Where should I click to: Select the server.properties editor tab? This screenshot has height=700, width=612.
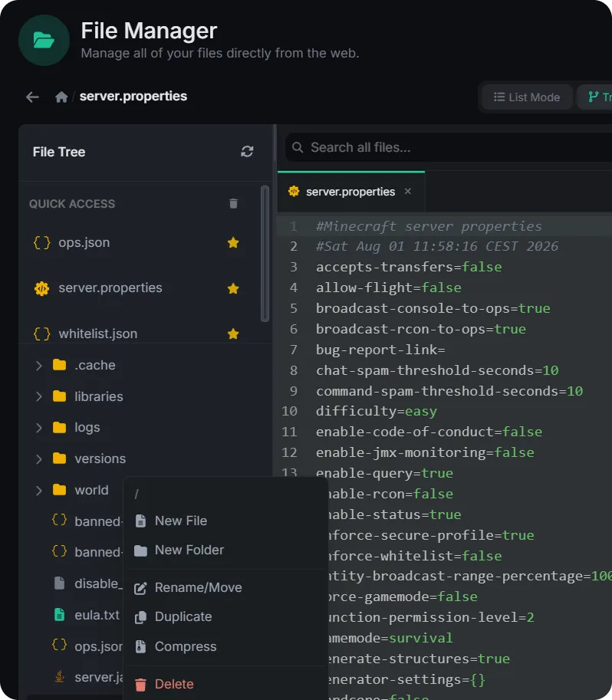click(x=351, y=192)
